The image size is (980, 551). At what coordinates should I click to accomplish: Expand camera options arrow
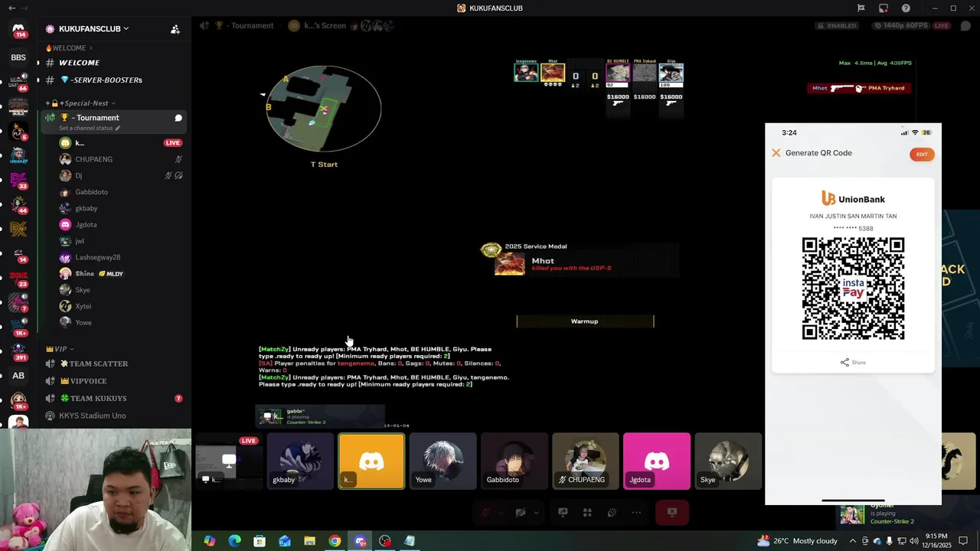coord(536,513)
